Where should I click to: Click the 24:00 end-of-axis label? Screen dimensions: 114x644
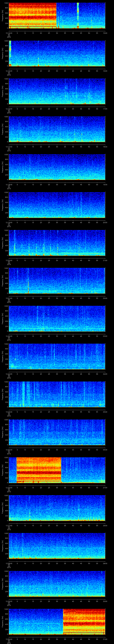click(x=105, y=374)
